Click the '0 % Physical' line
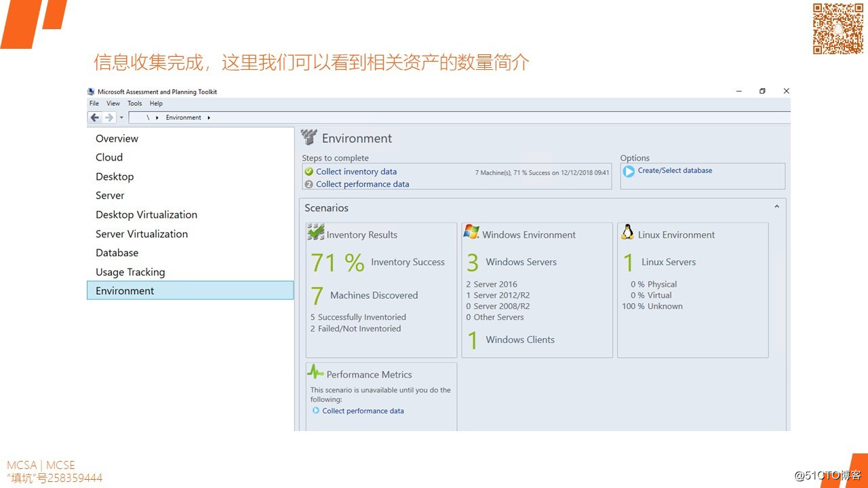The image size is (868, 488). click(654, 285)
